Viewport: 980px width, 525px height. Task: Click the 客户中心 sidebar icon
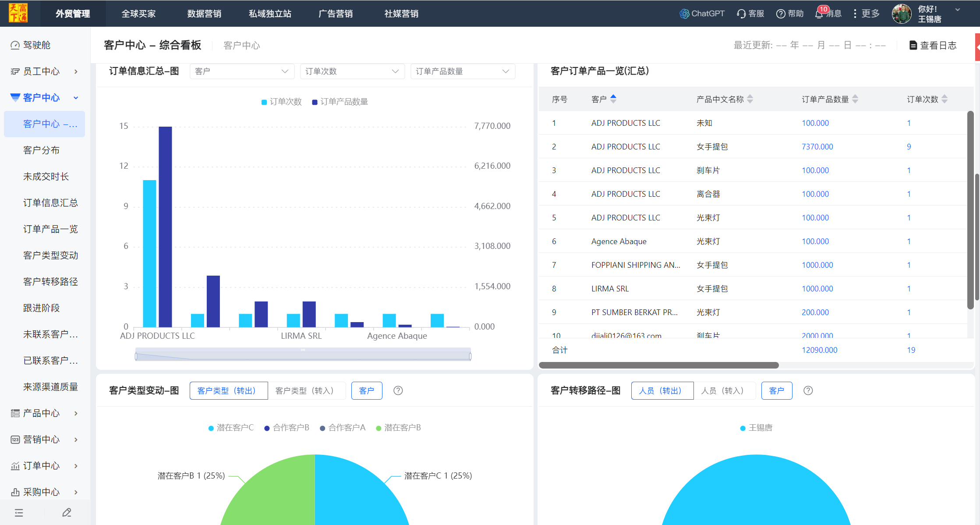(x=15, y=97)
